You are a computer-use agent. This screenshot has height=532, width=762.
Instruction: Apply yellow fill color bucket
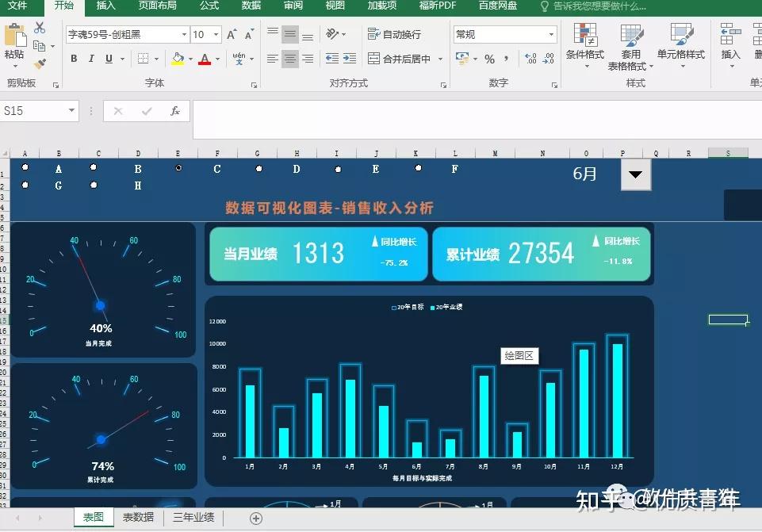178,59
